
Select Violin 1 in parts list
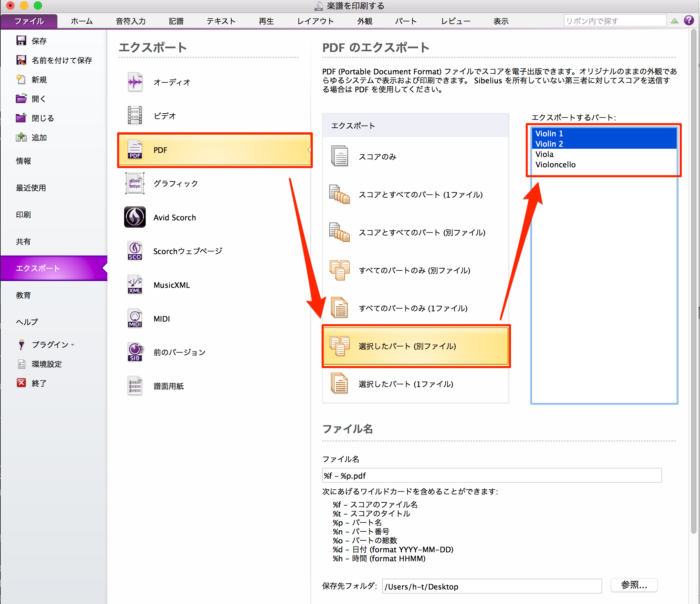click(604, 133)
